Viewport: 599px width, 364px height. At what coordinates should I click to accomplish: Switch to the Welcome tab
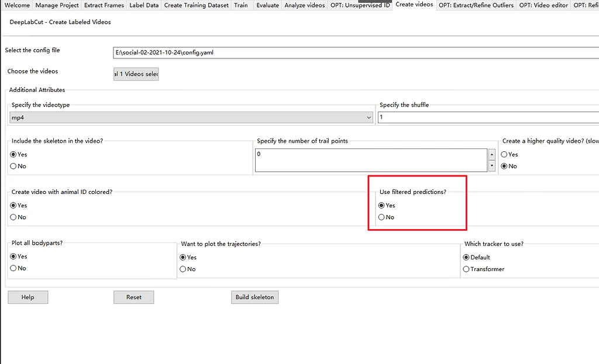click(17, 5)
